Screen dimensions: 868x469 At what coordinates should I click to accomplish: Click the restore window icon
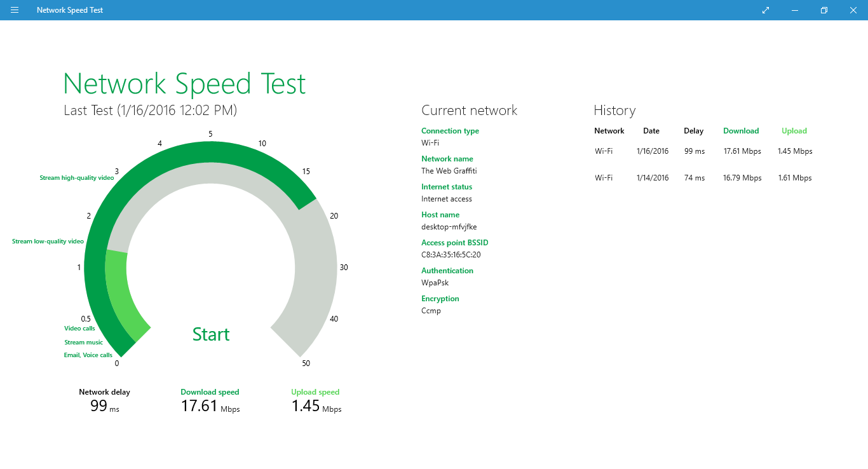(x=824, y=10)
